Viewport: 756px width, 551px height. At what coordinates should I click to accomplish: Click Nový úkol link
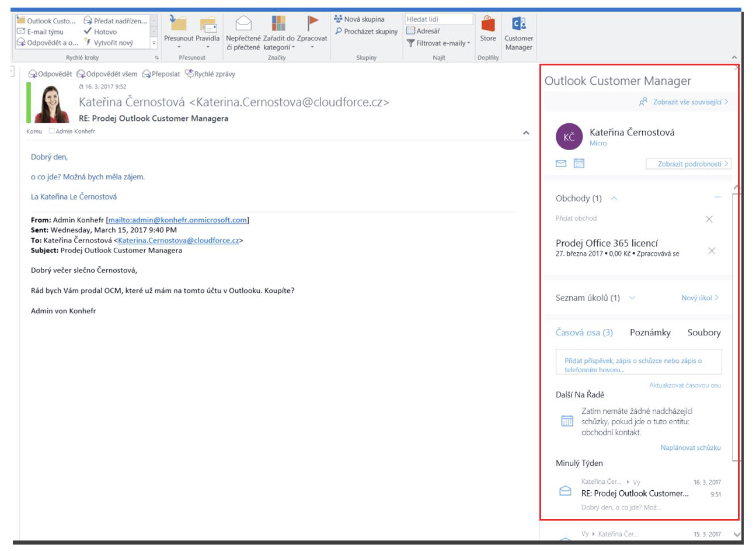pos(700,298)
